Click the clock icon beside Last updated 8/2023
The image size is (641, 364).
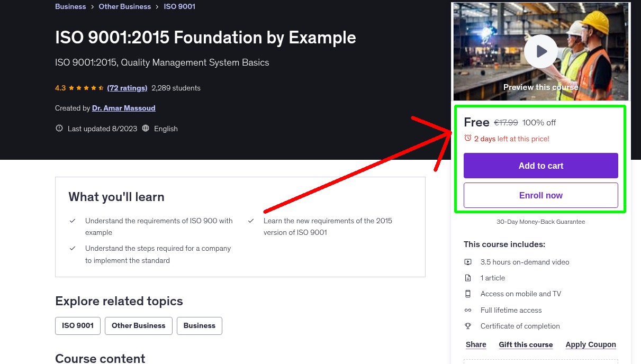pyautogui.click(x=59, y=128)
